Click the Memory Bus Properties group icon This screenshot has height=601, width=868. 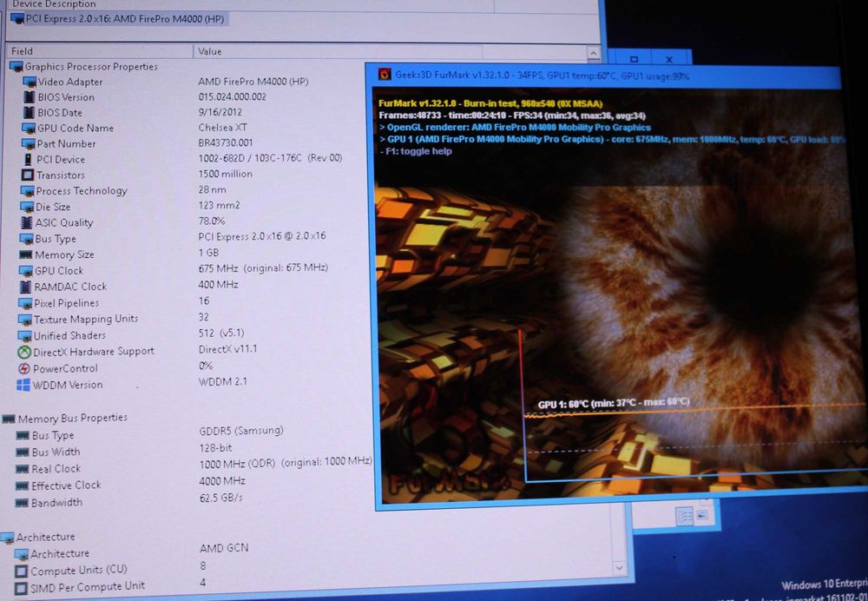tap(9, 419)
